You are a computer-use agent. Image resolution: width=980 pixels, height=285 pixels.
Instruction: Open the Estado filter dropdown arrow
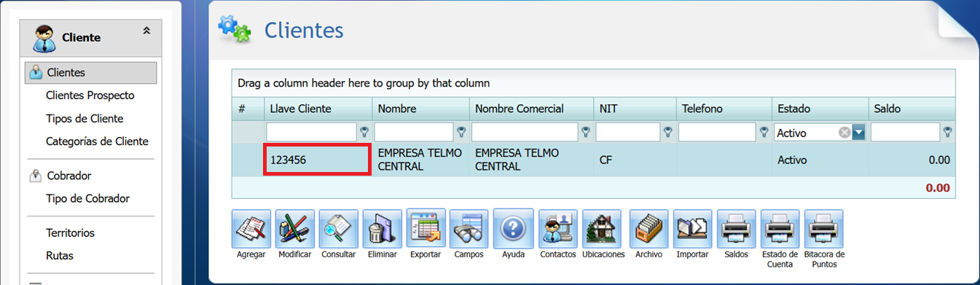pos(858,133)
